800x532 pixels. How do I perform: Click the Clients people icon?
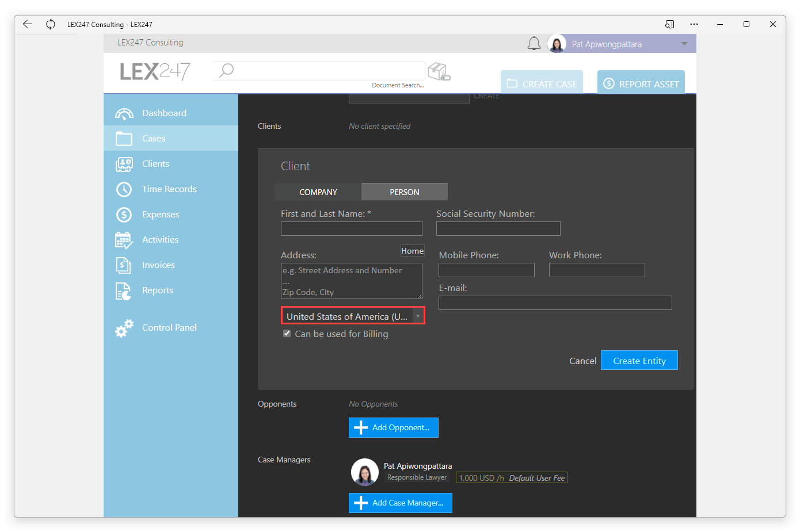pos(124,164)
